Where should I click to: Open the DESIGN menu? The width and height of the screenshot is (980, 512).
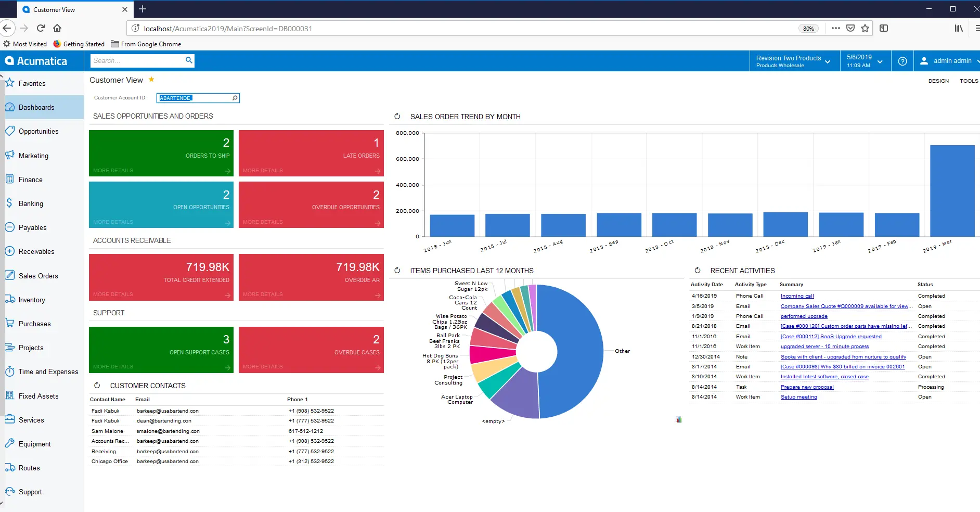pyautogui.click(x=938, y=81)
